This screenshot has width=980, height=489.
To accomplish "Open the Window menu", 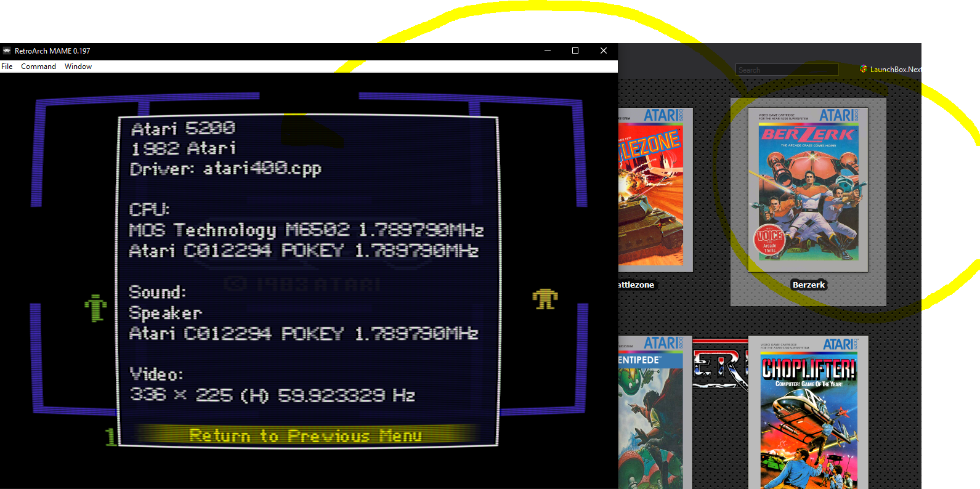I will 78,67.
